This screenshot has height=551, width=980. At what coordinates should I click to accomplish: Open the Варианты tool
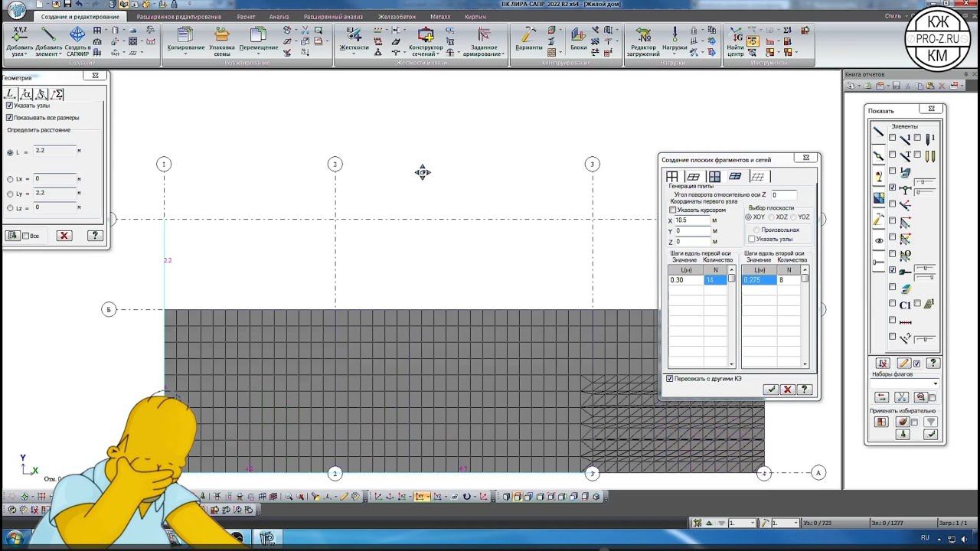tap(528, 38)
